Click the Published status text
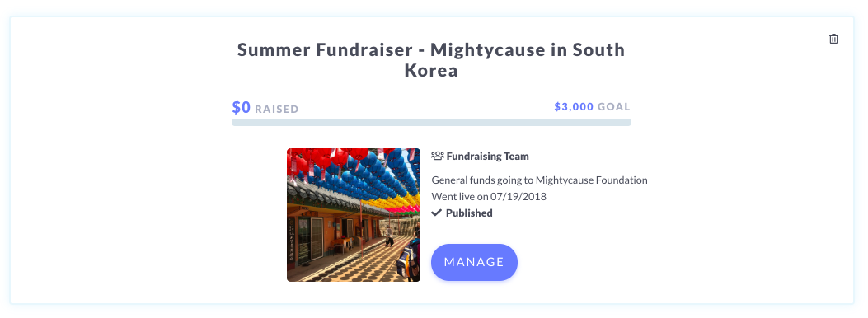Image resolution: width=868 pixels, height=318 pixels. (x=469, y=213)
